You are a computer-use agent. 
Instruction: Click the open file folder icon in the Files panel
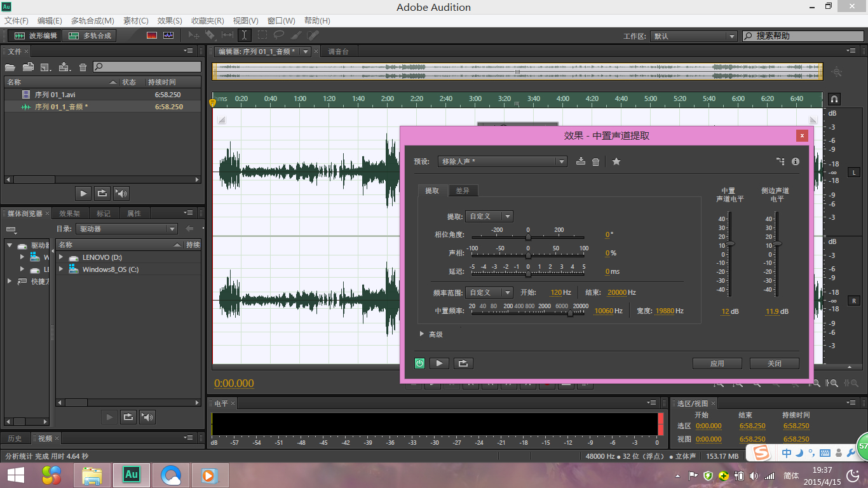10,67
